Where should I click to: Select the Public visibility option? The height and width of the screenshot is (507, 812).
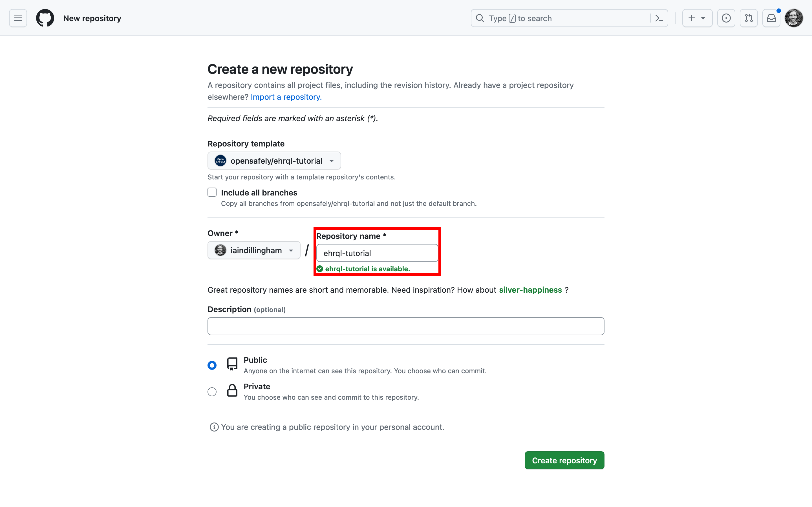pyautogui.click(x=212, y=365)
